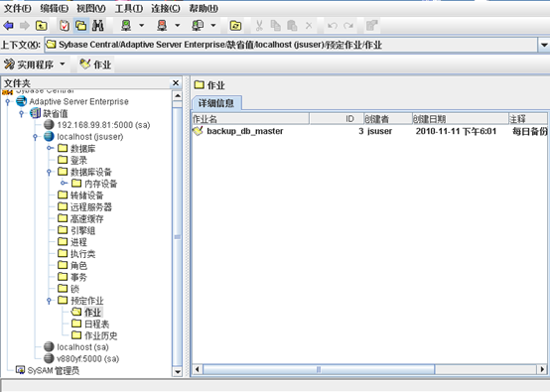
Task: Open the context path dropdown arrow
Action: point(544,45)
